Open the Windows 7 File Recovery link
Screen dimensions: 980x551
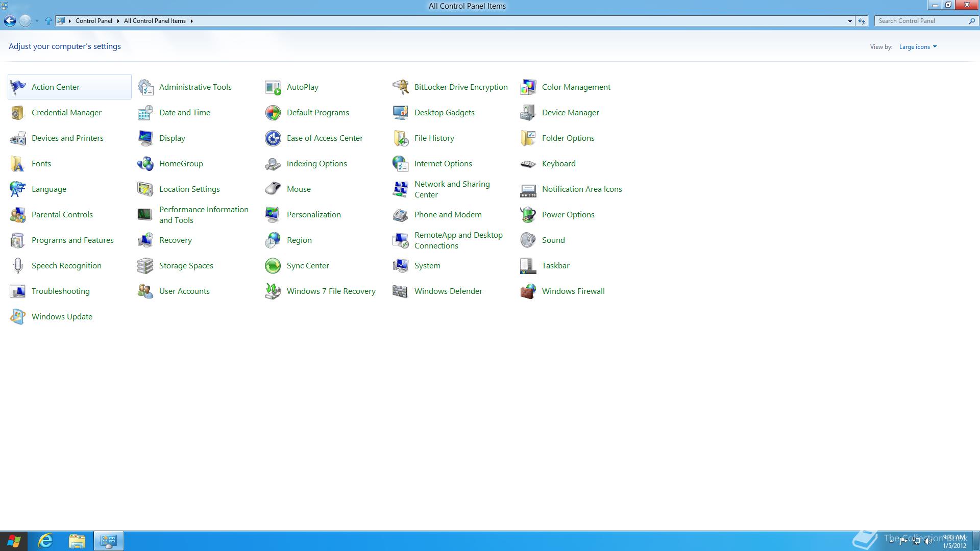pos(331,291)
